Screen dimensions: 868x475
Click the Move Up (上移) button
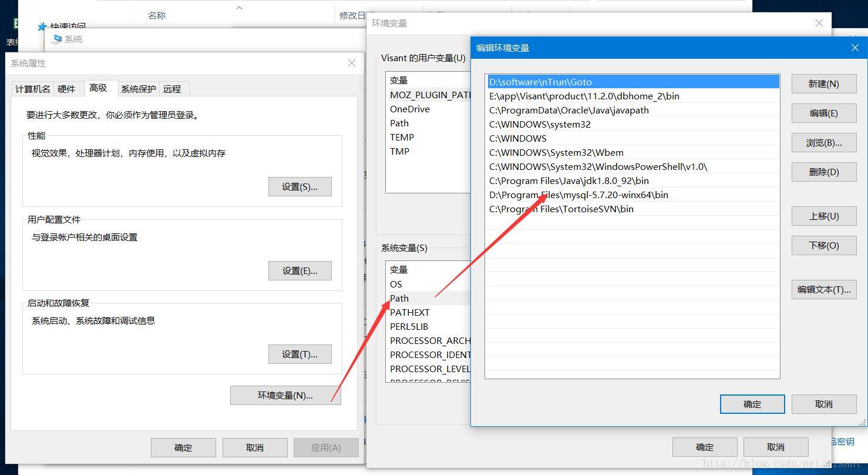click(x=823, y=216)
